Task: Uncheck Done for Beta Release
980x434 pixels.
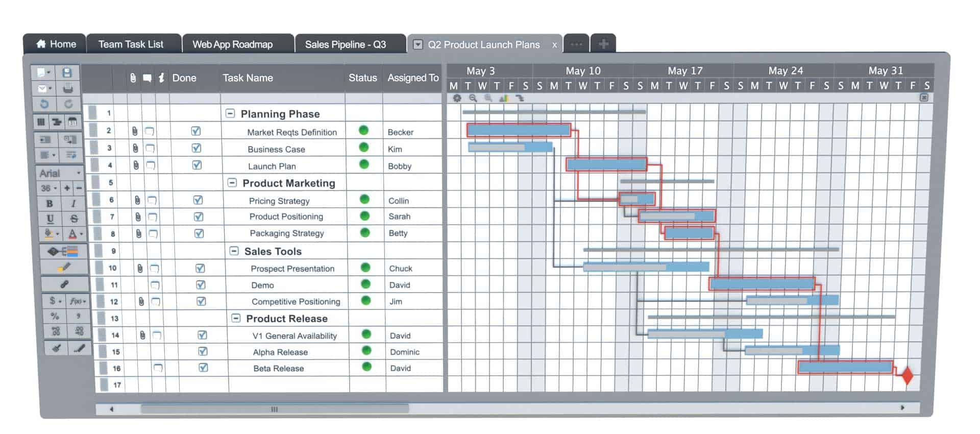Action: pos(203,368)
